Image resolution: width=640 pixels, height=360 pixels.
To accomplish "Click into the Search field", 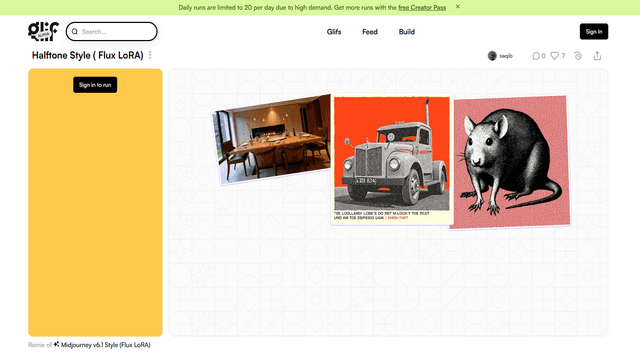I will [x=111, y=31].
